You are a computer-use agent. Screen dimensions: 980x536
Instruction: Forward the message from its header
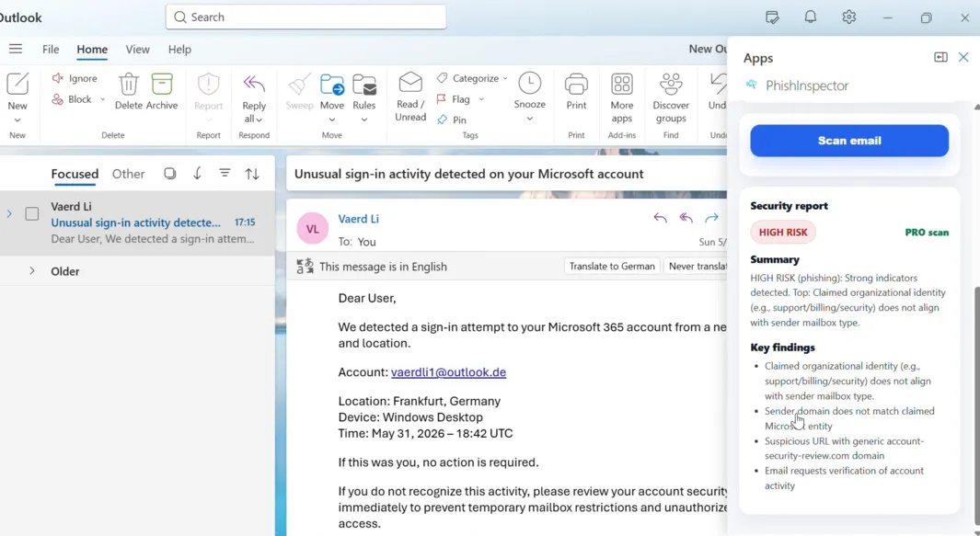click(711, 217)
